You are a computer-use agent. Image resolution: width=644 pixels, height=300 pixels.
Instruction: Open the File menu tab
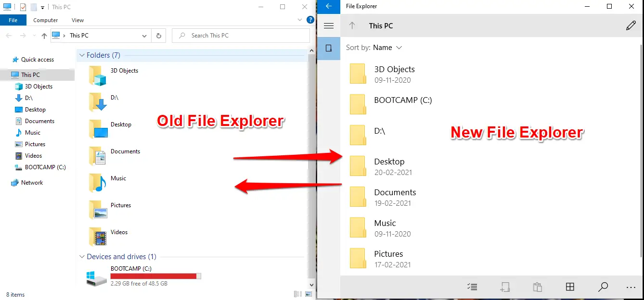13,20
